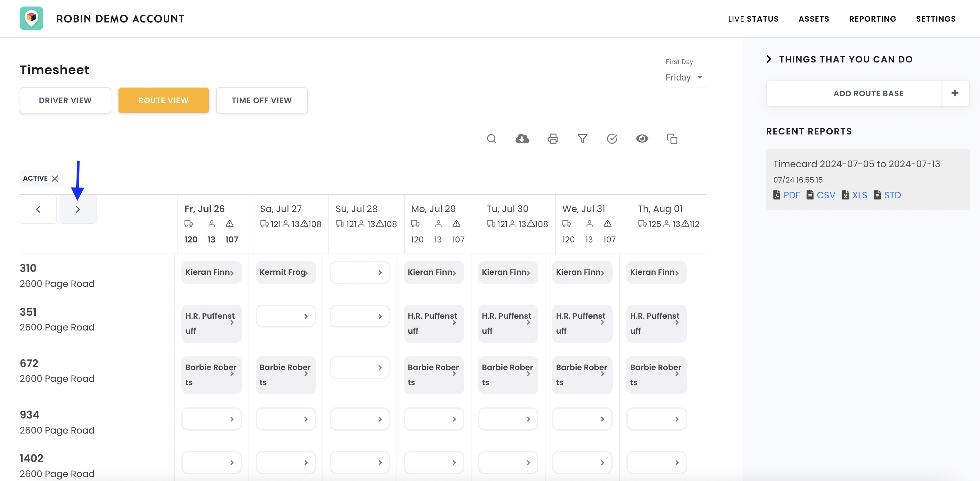Open empty route 934 slot on Mo, Jul 29
This screenshot has height=481, width=980.
click(x=434, y=419)
